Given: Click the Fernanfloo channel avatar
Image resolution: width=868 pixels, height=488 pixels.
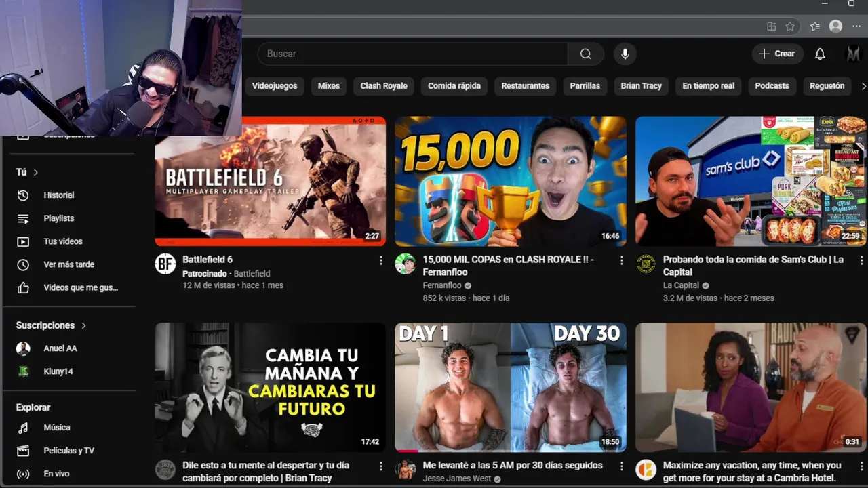Looking at the screenshot, I should [406, 264].
